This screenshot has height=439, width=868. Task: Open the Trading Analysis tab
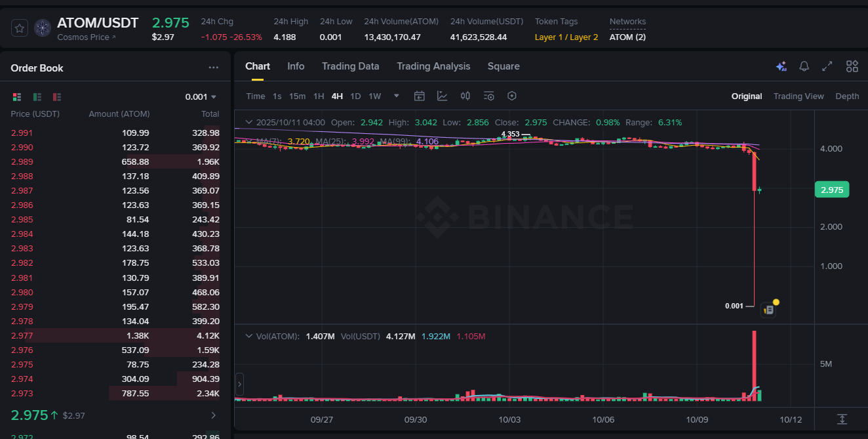[433, 66]
